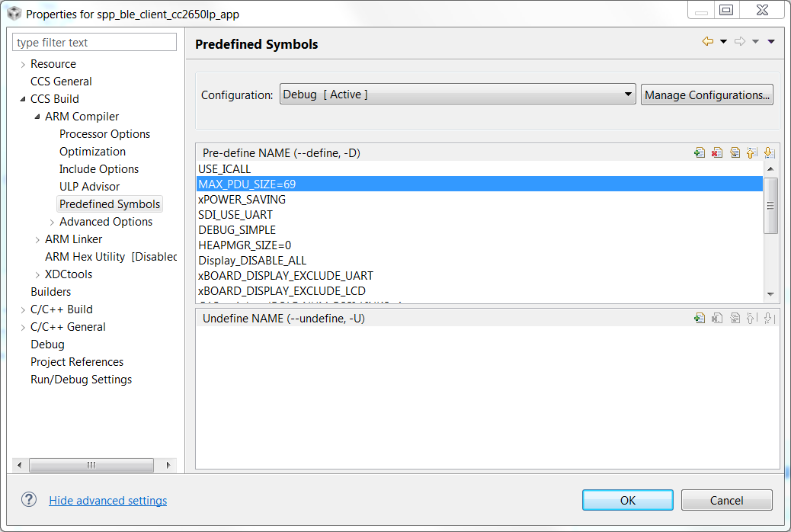Open the Processor Options page
The image size is (791, 532).
(x=104, y=134)
